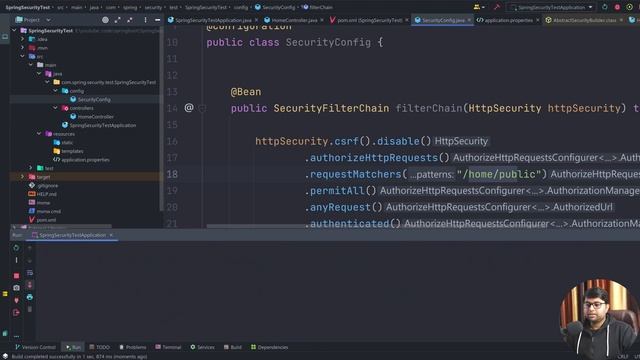Click the bean gutter icon on line 14
Image resolution: width=640 pixels, height=360 pixels.
tap(189, 108)
